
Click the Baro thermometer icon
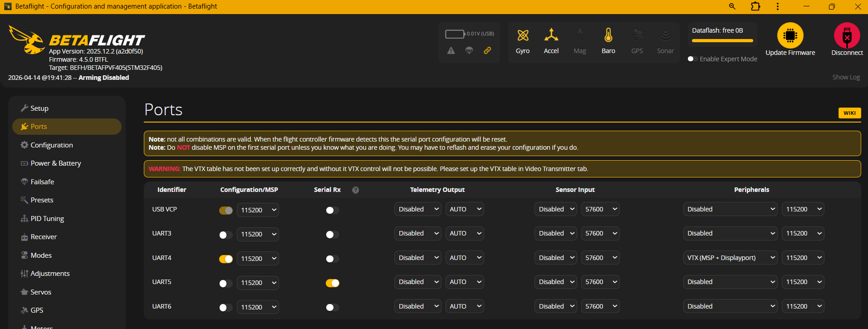pyautogui.click(x=608, y=35)
